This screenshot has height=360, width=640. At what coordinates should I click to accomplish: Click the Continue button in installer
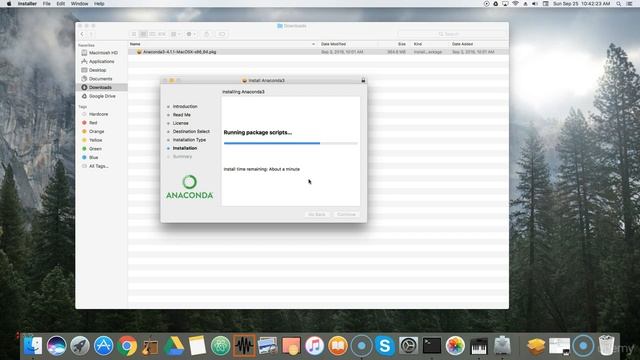pyautogui.click(x=347, y=214)
